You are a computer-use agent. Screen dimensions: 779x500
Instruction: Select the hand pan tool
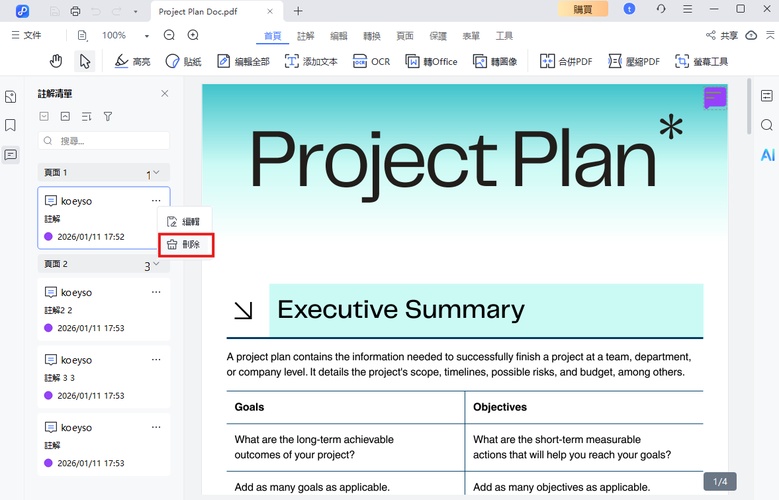(56, 61)
